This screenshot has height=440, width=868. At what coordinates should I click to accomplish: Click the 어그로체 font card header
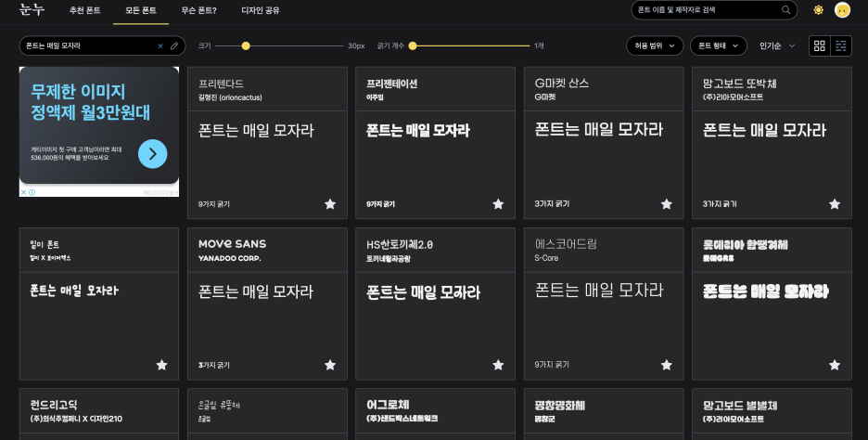[435, 410]
